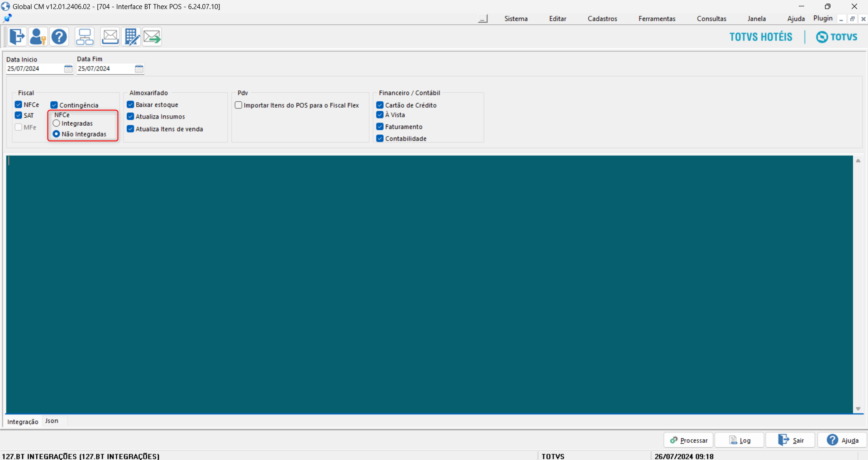
Task: Click the TOTVS HOTÉIS logo
Action: point(761,37)
